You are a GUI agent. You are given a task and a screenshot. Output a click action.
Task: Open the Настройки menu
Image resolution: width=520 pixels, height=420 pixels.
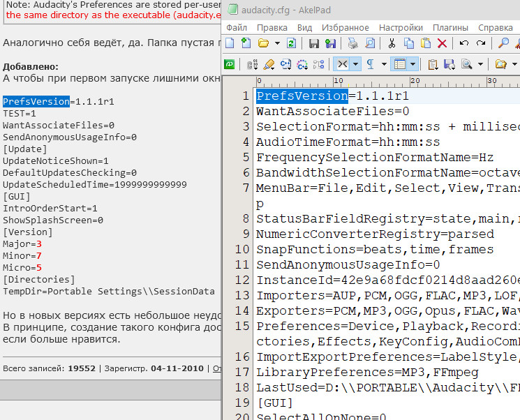(x=401, y=27)
